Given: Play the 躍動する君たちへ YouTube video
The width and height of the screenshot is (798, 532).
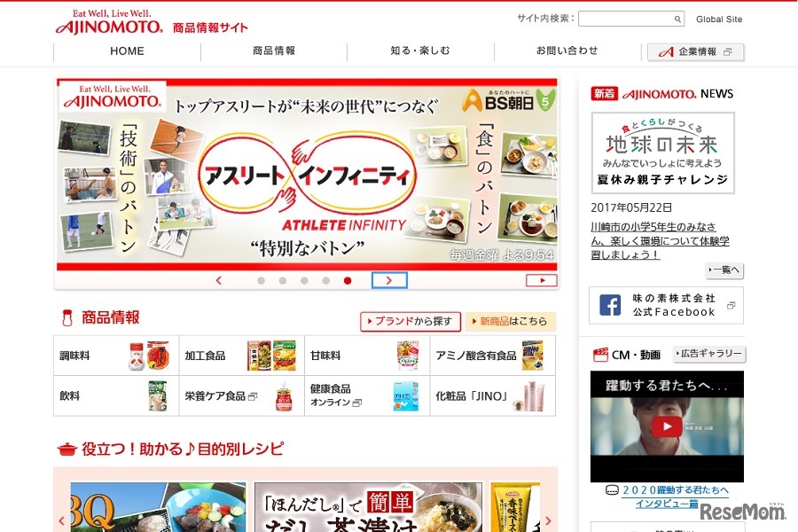Looking at the screenshot, I should [x=667, y=426].
